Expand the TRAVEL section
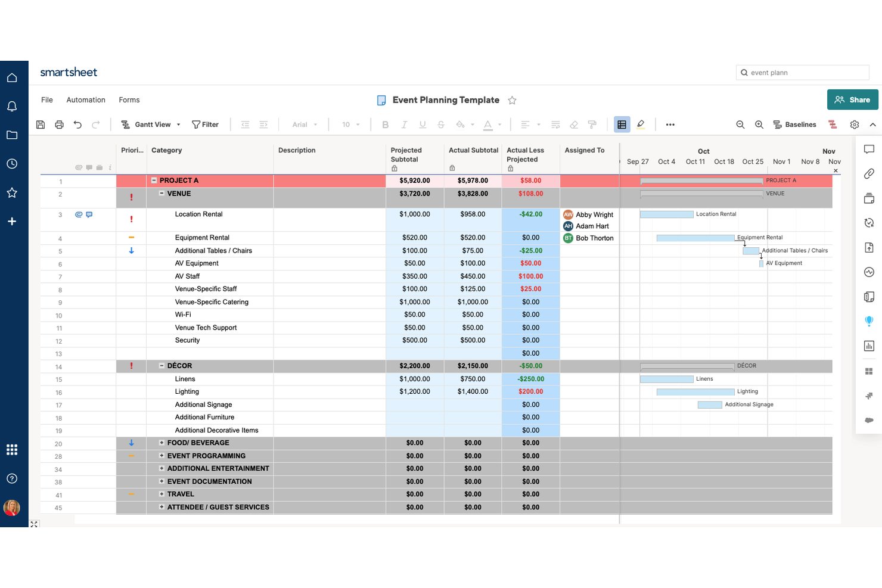The image size is (882, 588). click(162, 494)
